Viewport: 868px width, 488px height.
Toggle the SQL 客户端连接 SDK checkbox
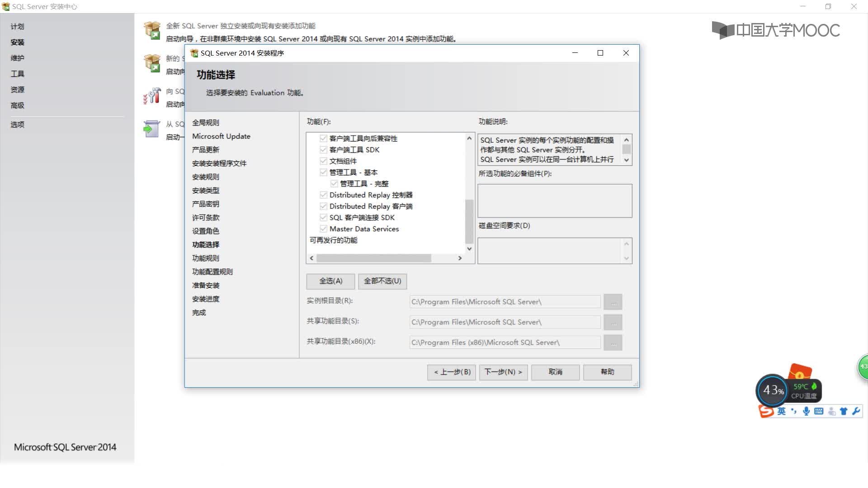tap(323, 217)
